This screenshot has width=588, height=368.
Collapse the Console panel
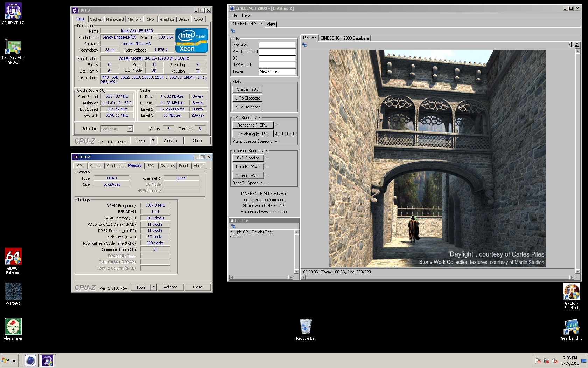[232, 220]
